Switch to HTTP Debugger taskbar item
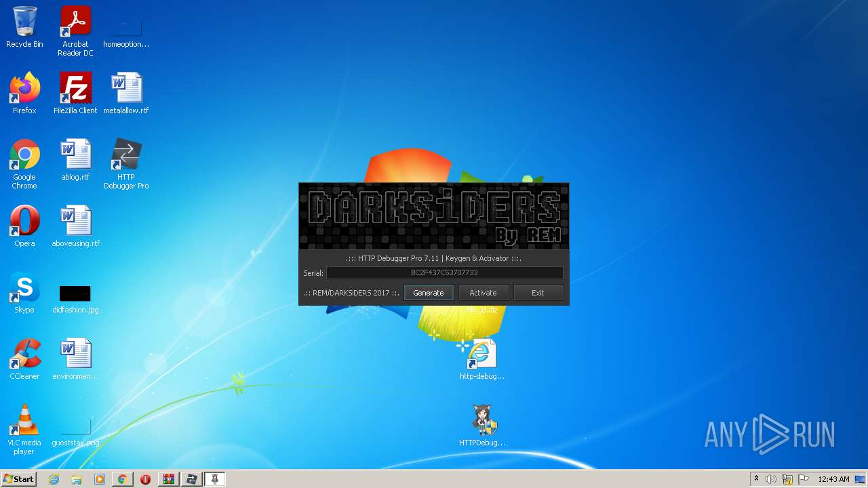This screenshot has width=868, height=488. 191,479
